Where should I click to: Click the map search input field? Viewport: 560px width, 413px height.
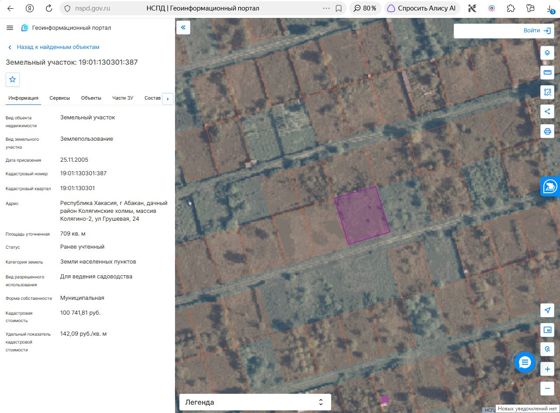(487, 31)
